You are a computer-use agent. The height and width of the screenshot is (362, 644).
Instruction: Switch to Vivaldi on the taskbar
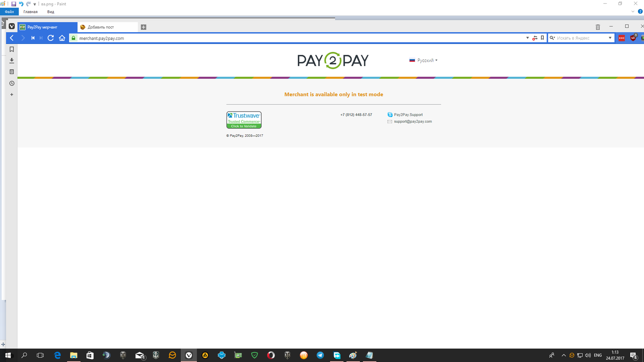click(189, 355)
